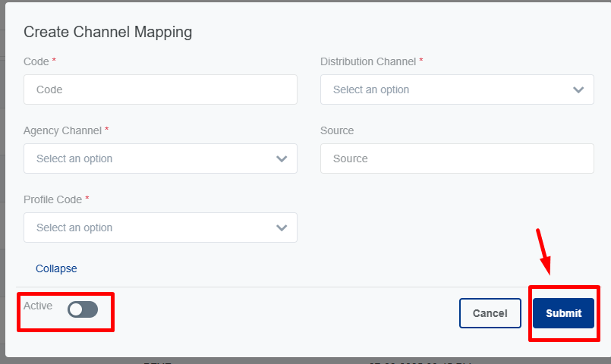The image size is (611, 364).
Task: Cancel the channel mapping dialog
Action: [490, 313]
